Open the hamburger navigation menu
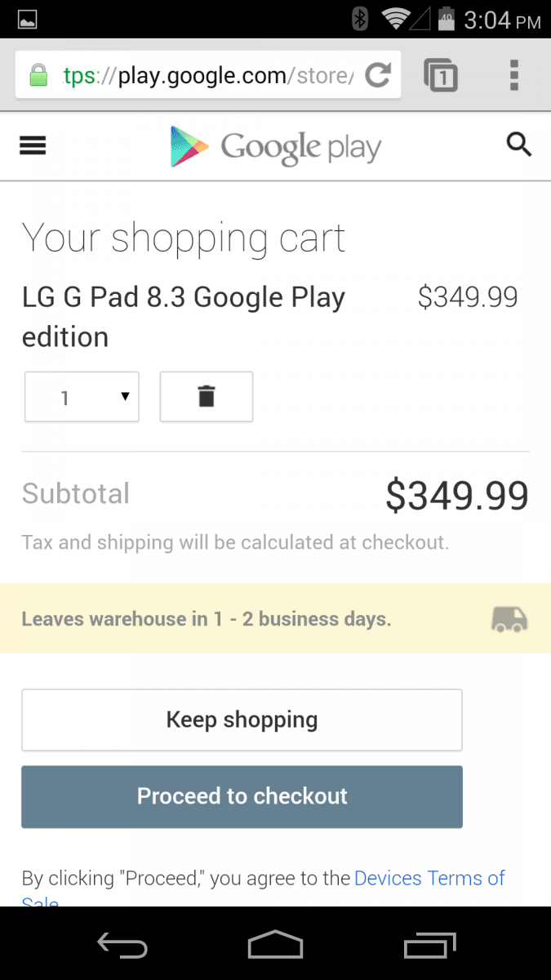551x980 pixels. tap(33, 145)
